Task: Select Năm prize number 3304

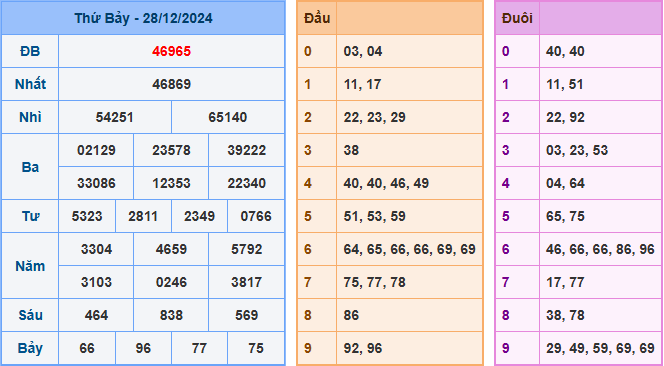Action: [x=96, y=249]
